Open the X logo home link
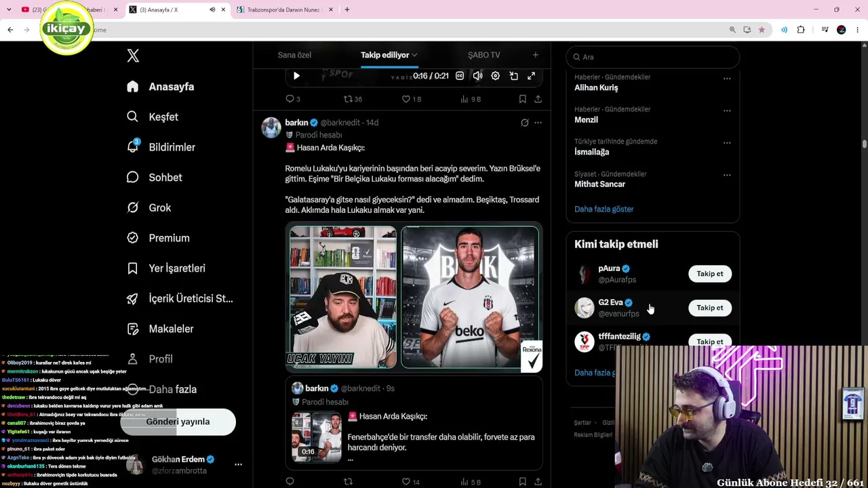The height and width of the screenshot is (488, 868). (x=133, y=56)
